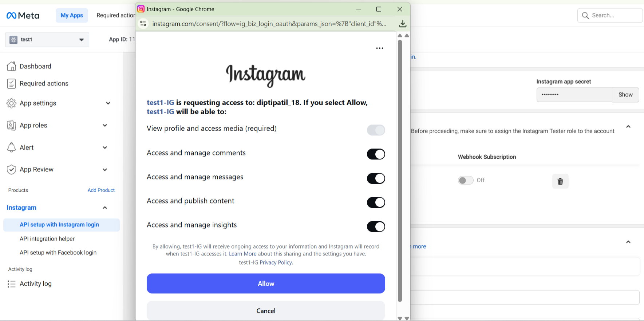Open My Apps tab

tap(72, 15)
